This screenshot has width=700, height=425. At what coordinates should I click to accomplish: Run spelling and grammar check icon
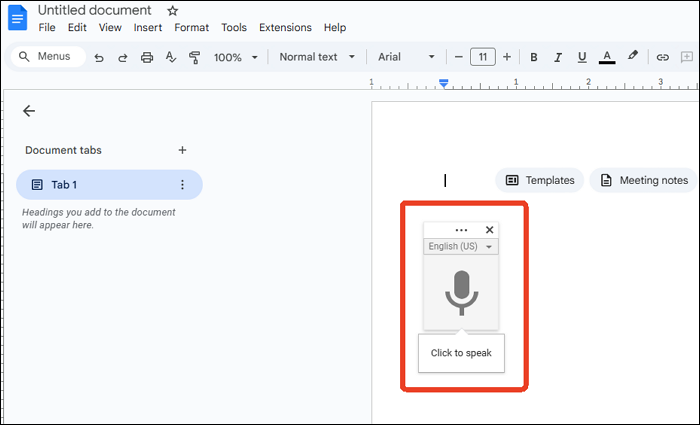171,57
